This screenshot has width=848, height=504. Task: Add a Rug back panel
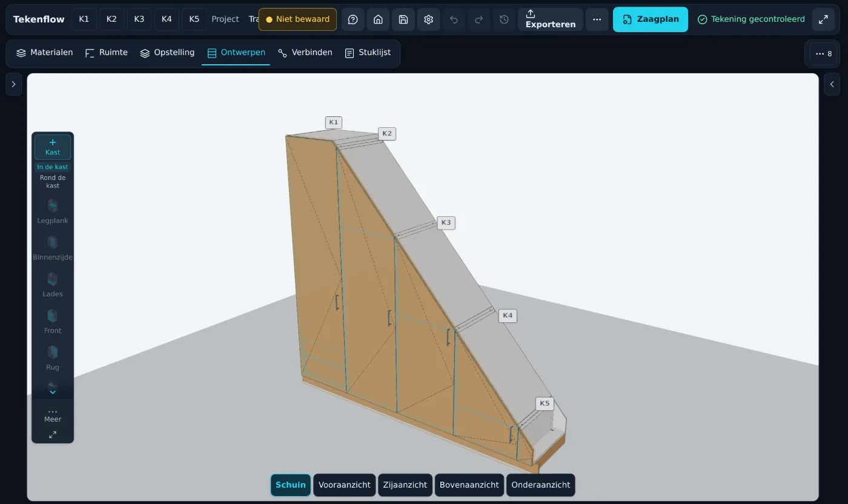click(x=53, y=358)
